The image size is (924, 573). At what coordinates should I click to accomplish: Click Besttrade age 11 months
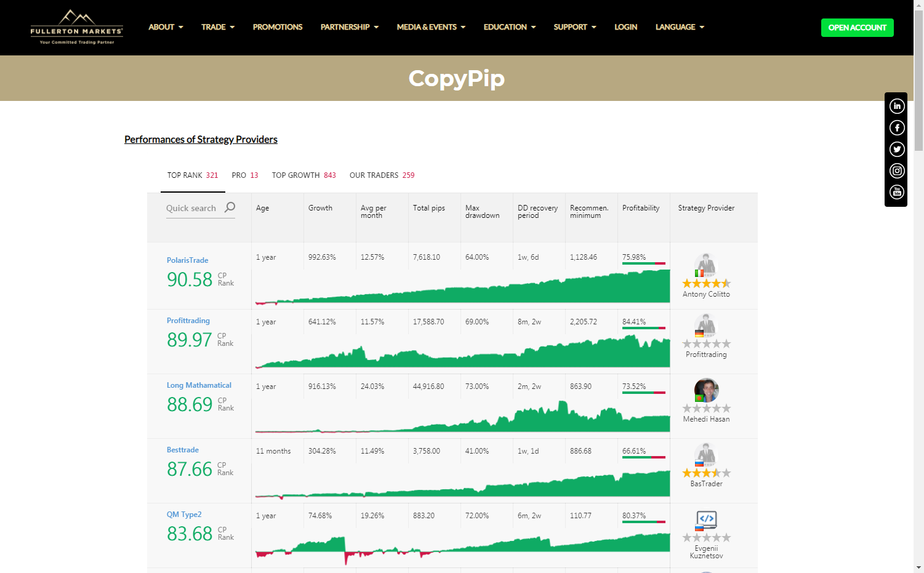pos(273,451)
